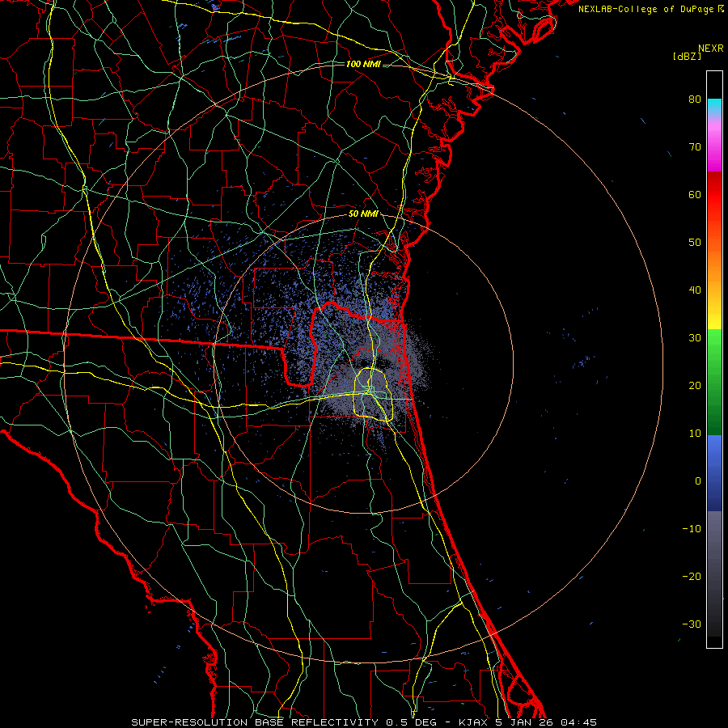The image size is (728, 728).
Task: Click the NEXR label above the color scale
Action: click(x=711, y=49)
